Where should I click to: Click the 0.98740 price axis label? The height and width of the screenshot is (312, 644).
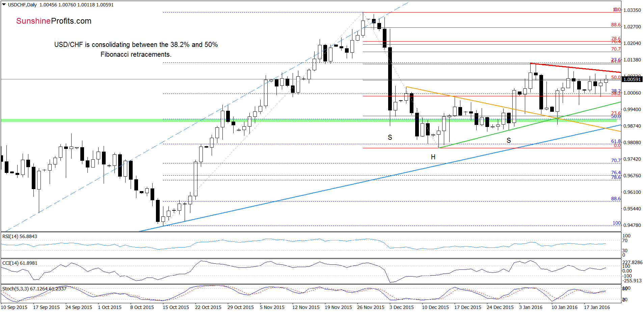632,126
